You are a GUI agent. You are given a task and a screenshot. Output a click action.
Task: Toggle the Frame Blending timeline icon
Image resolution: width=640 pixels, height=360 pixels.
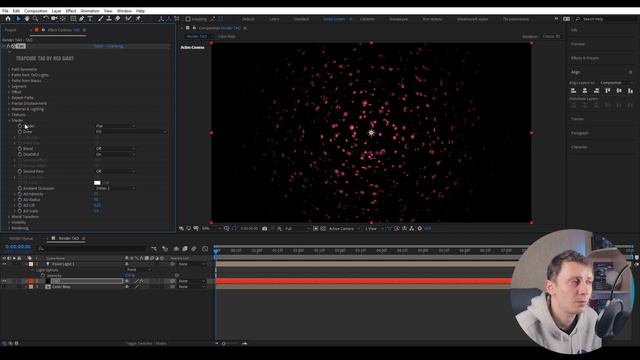(185, 249)
